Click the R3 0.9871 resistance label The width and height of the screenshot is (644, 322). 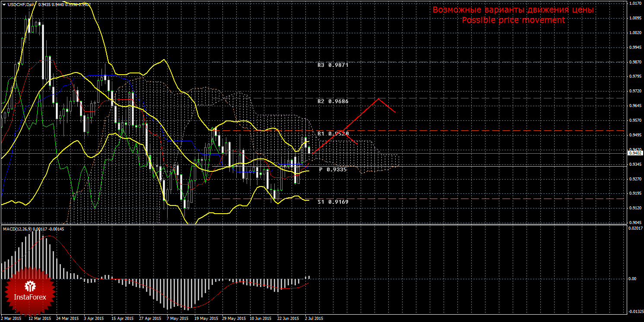point(333,65)
